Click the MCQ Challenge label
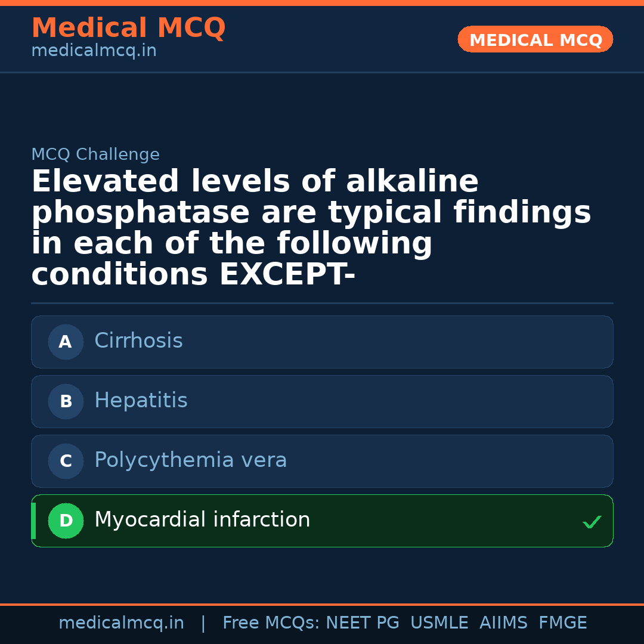This screenshot has width=644, height=644. 95,154
